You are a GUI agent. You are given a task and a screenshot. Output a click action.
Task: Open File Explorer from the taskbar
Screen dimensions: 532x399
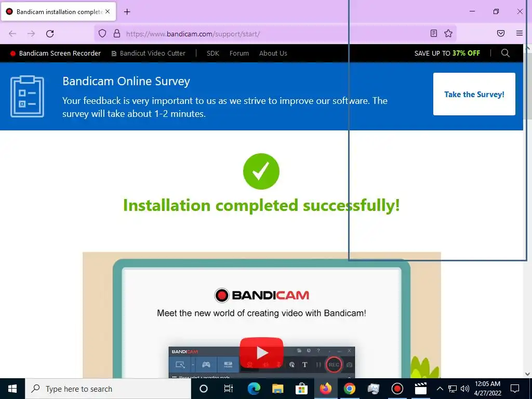click(277, 389)
